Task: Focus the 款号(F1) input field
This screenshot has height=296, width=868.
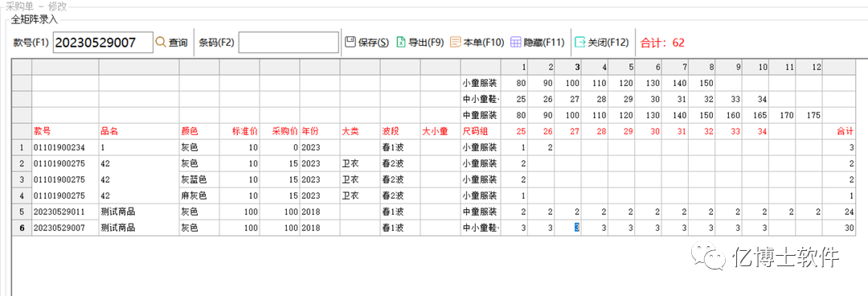Action: [103, 43]
